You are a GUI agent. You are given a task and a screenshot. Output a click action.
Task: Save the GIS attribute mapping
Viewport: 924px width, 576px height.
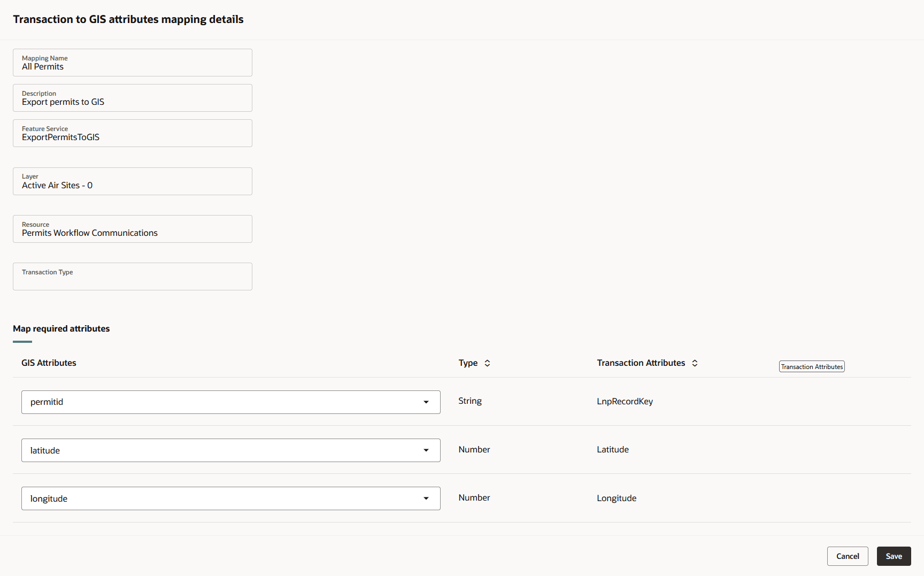coord(894,556)
